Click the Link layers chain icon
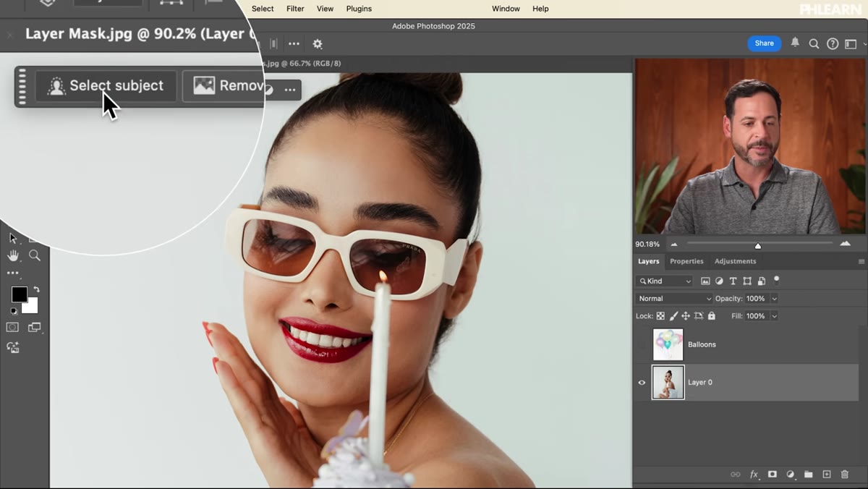 click(736, 475)
